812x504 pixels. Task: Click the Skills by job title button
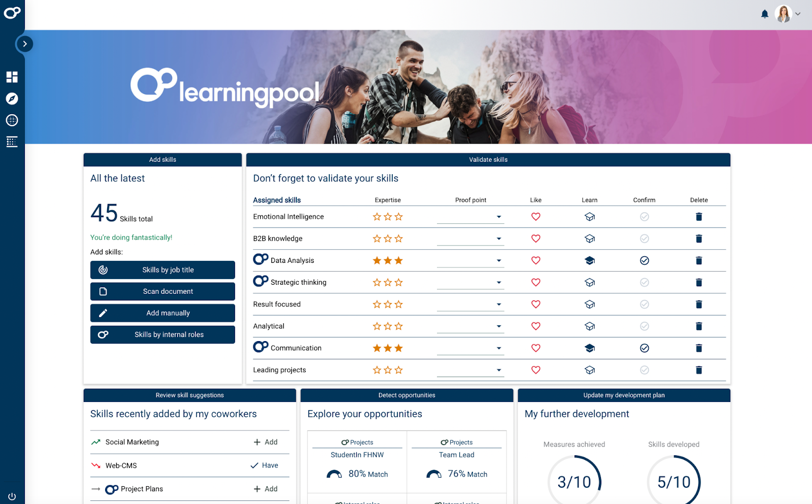(162, 270)
